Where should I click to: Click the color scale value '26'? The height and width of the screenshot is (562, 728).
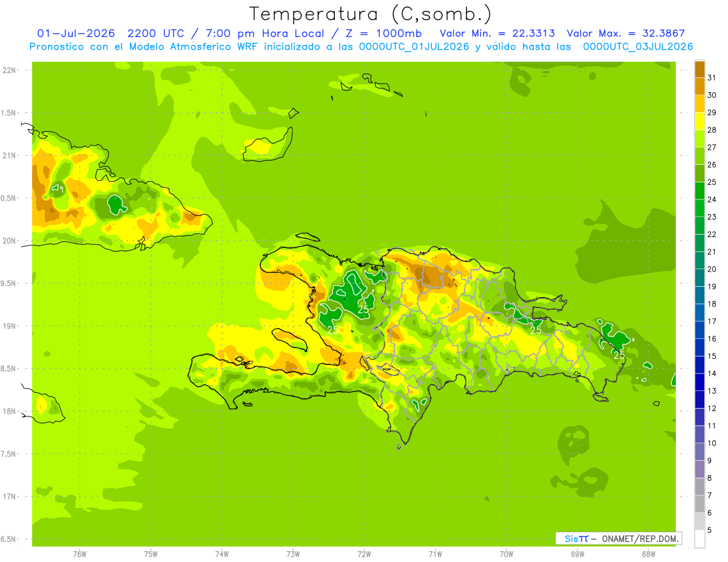coord(712,164)
